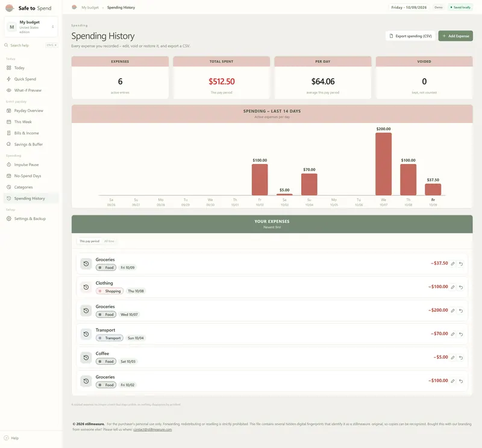Open This Week in sidebar
482x448 pixels.
click(x=31, y=122)
